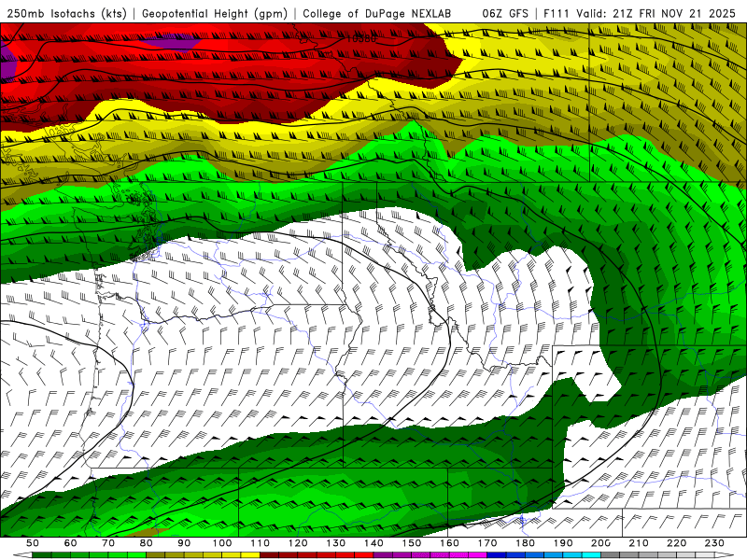
Task: Click the "190" legend value
Action: [x=564, y=543]
